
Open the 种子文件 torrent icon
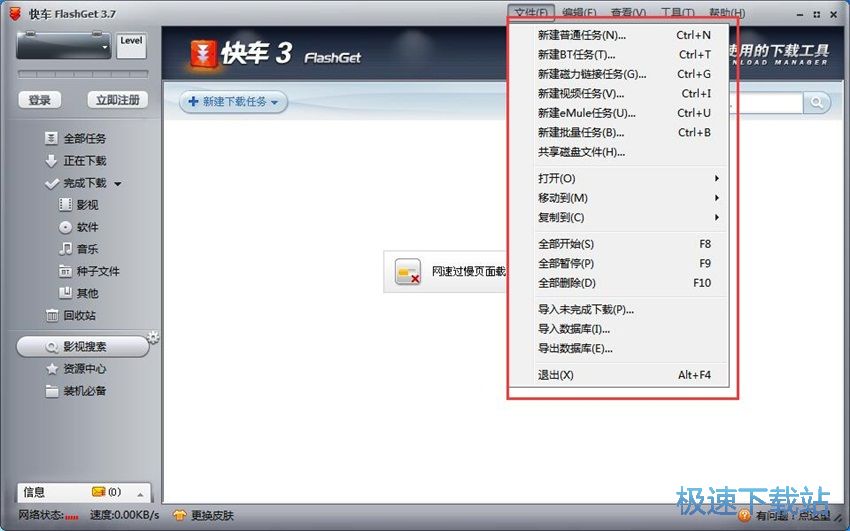click(65, 271)
